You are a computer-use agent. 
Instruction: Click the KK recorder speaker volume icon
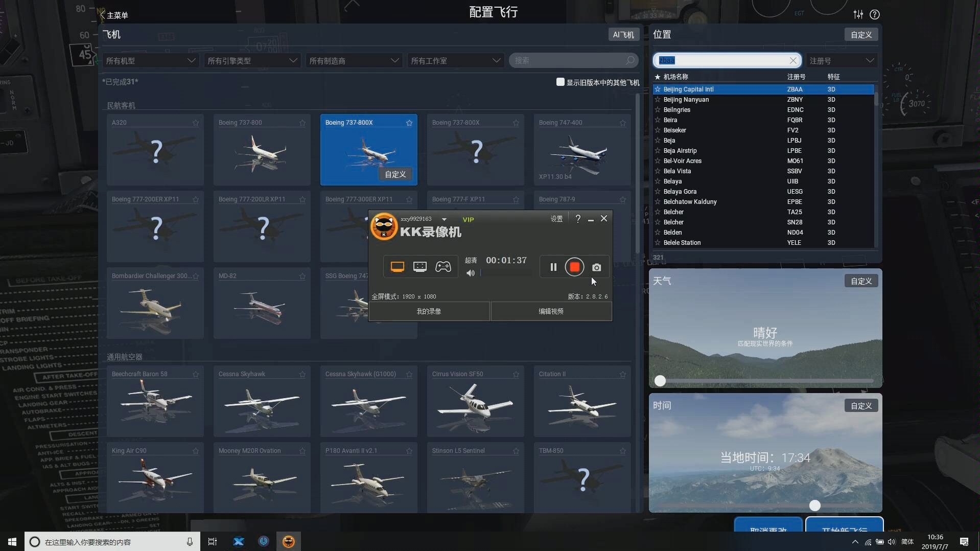pos(471,273)
